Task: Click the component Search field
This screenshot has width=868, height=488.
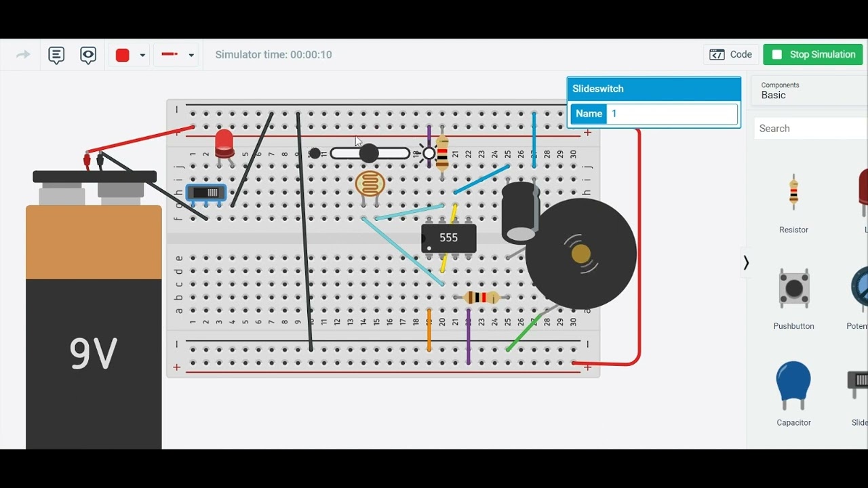Action: (811, 128)
